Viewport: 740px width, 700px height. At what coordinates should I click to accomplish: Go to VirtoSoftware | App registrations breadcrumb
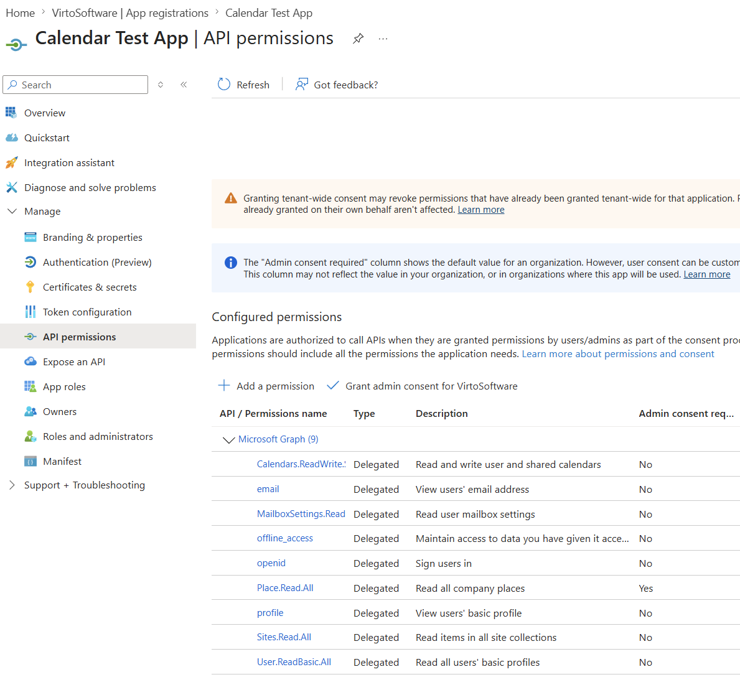tap(130, 12)
